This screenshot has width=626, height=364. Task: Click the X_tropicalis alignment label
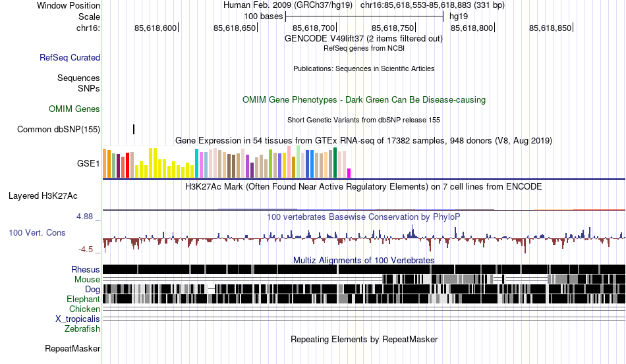[x=78, y=319]
